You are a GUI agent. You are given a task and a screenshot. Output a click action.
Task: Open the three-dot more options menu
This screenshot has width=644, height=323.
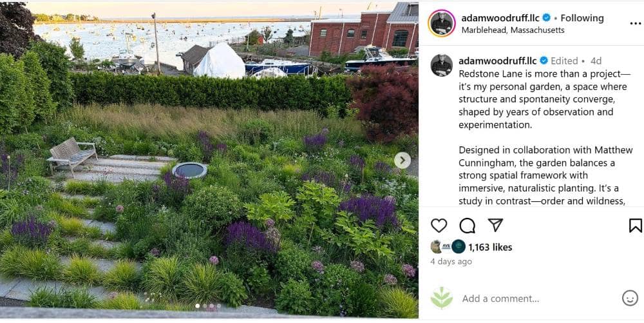pyautogui.click(x=636, y=23)
